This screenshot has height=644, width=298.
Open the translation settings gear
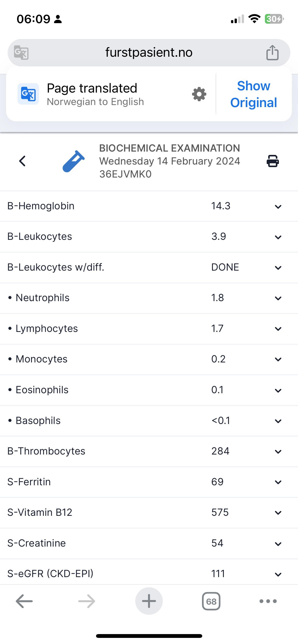(199, 94)
